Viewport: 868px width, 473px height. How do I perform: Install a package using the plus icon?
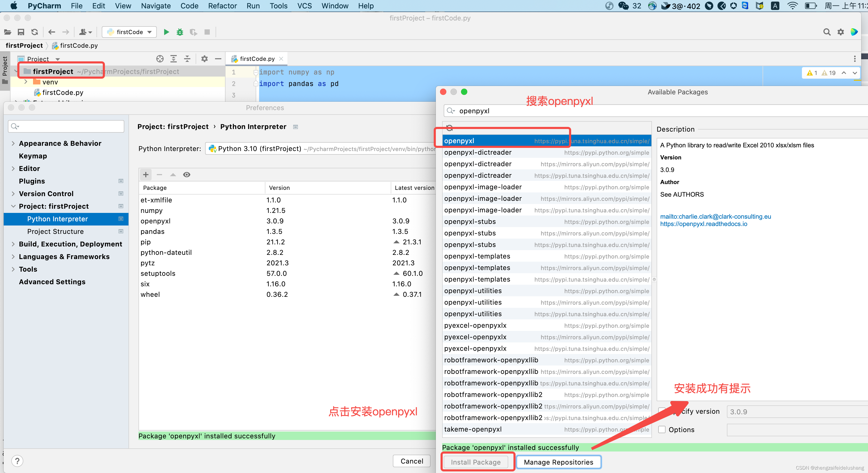tap(146, 175)
